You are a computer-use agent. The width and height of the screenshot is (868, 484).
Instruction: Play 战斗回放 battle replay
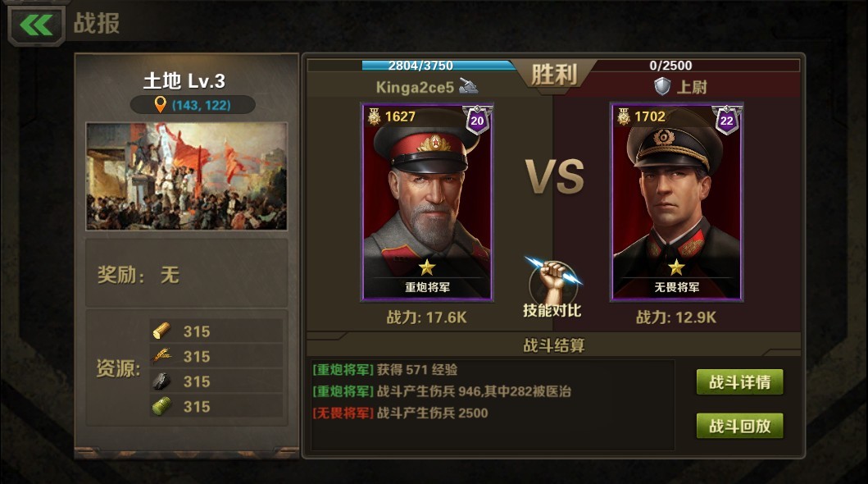pyautogui.click(x=739, y=426)
